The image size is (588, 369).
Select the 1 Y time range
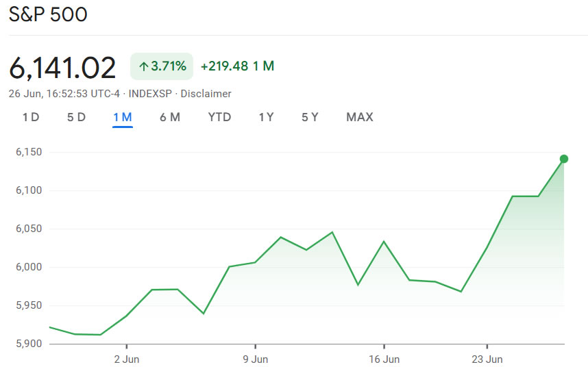coord(266,117)
